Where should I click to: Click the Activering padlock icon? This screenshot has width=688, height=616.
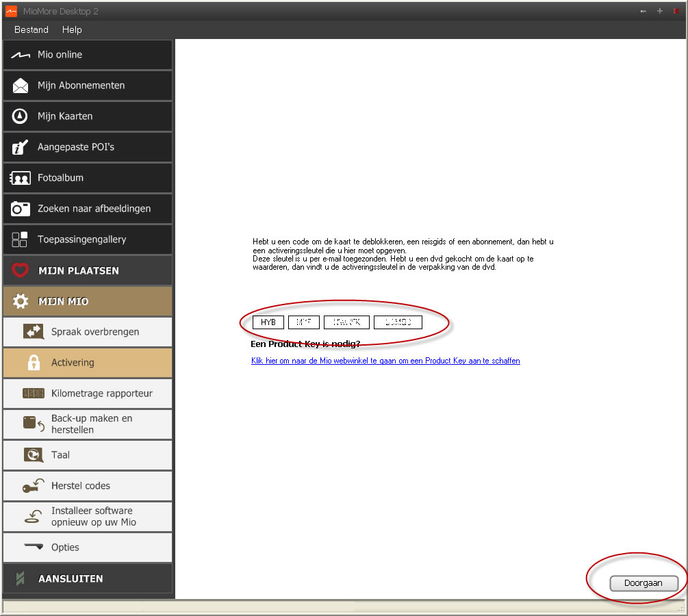point(34,362)
